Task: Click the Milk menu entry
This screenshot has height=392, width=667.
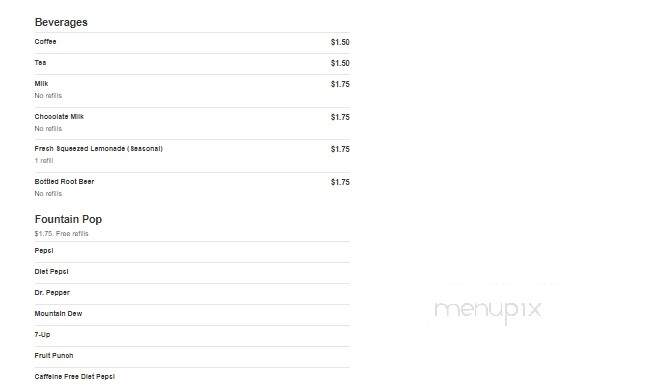Action: pyautogui.click(x=41, y=84)
